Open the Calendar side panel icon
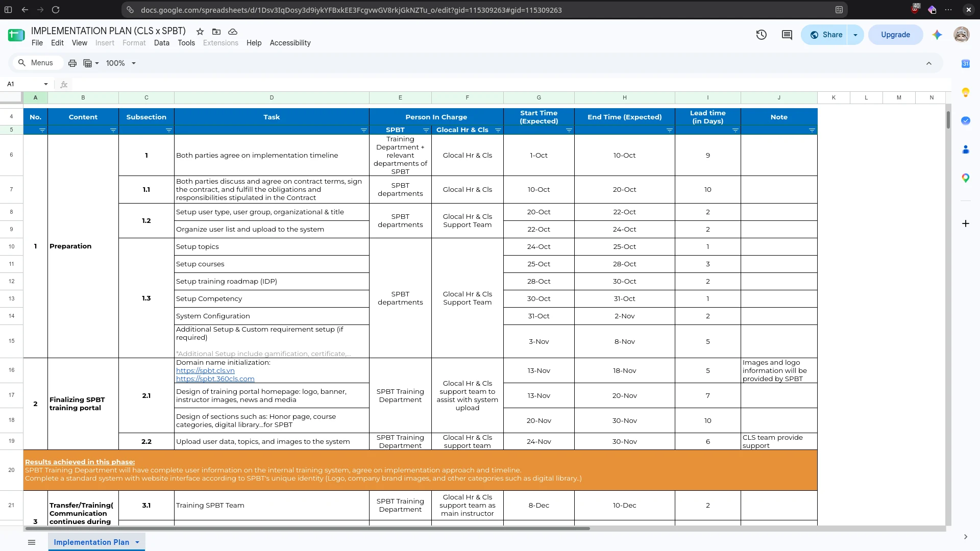980x551 pixels. [966, 64]
